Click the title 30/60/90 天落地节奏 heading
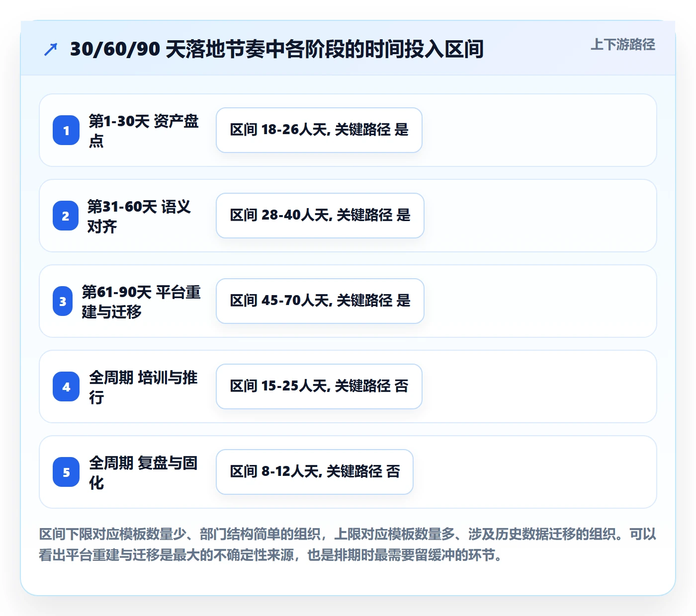This screenshot has height=616, width=696. click(276, 49)
